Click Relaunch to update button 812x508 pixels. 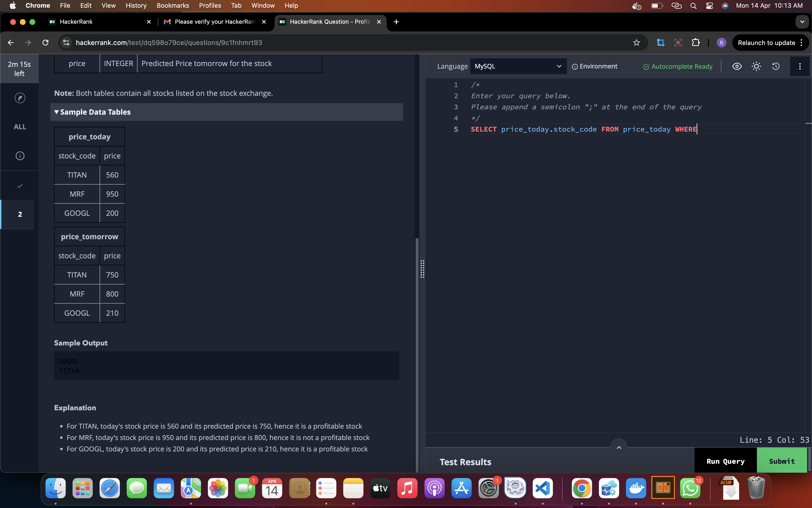[x=766, y=43]
